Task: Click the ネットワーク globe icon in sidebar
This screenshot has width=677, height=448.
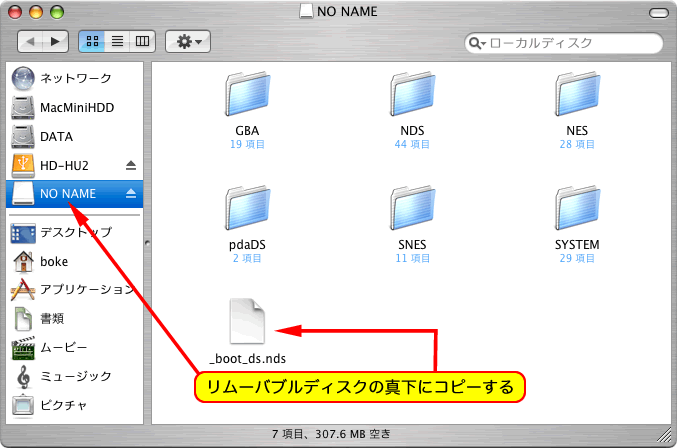Action: [x=23, y=79]
